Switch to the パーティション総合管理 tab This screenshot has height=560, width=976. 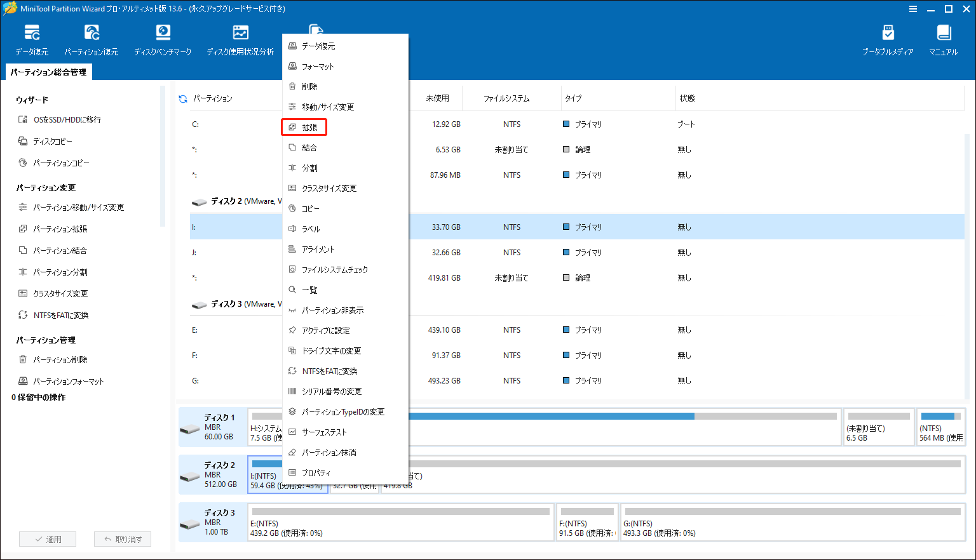click(x=48, y=72)
